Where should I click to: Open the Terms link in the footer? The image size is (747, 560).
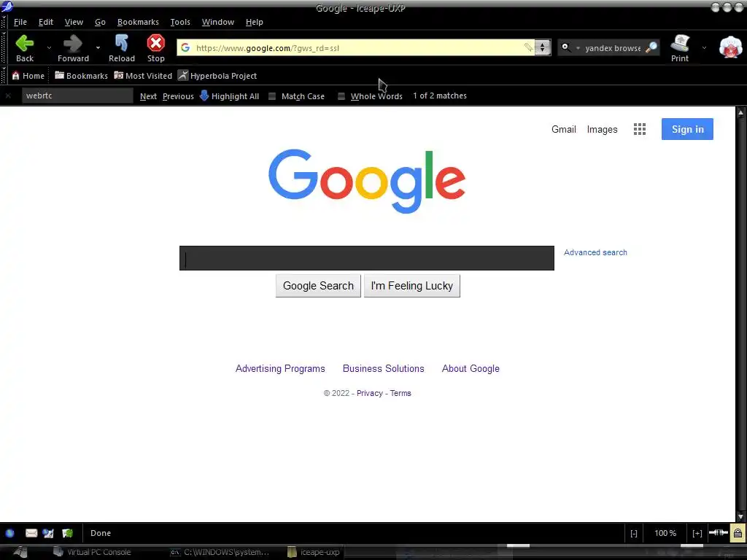coord(400,393)
